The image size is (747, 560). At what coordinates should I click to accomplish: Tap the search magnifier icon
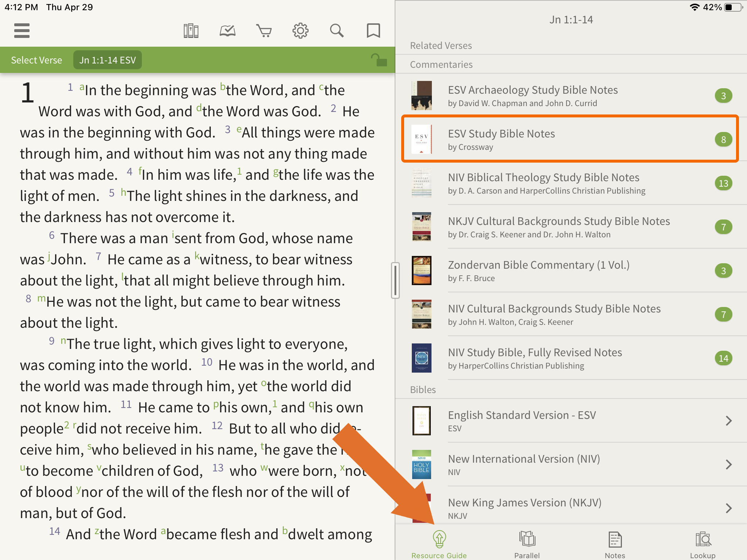337,31
